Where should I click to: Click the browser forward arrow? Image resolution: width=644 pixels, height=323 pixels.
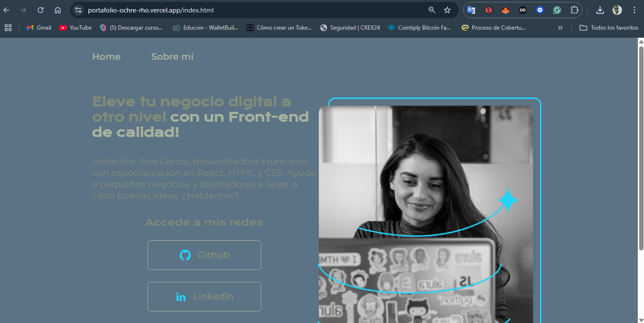point(23,10)
